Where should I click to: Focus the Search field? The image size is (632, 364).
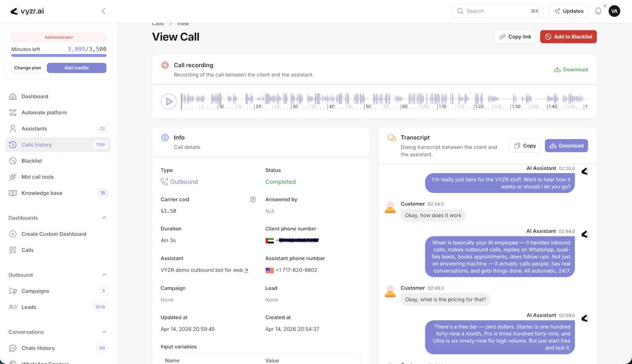point(498,11)
